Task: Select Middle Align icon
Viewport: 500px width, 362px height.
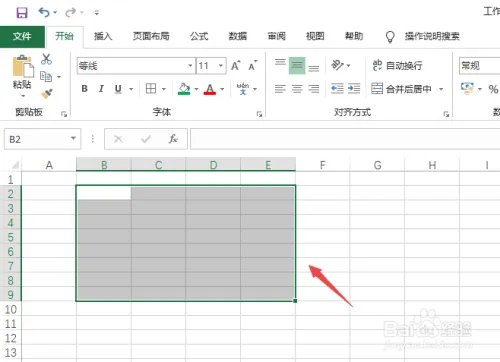Action: point(297,65)
